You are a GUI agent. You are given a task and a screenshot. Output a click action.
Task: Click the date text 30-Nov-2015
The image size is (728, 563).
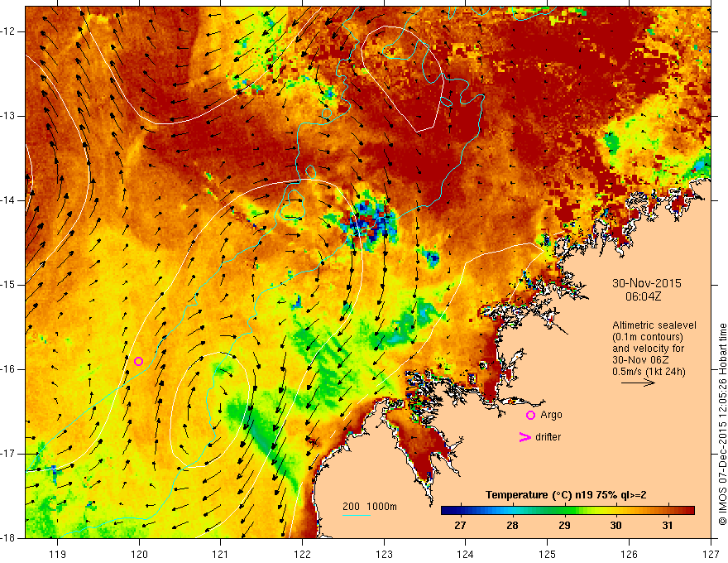[x=647, y=283]
